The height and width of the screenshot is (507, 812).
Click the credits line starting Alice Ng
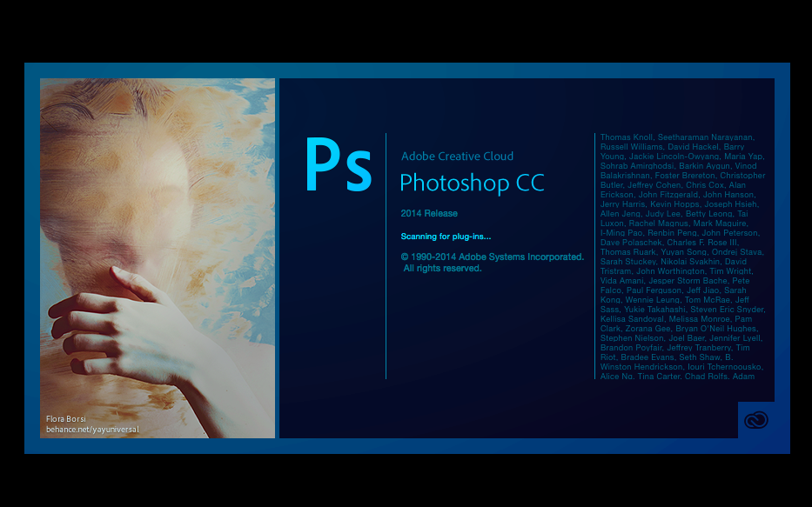(x=677, y=376)
